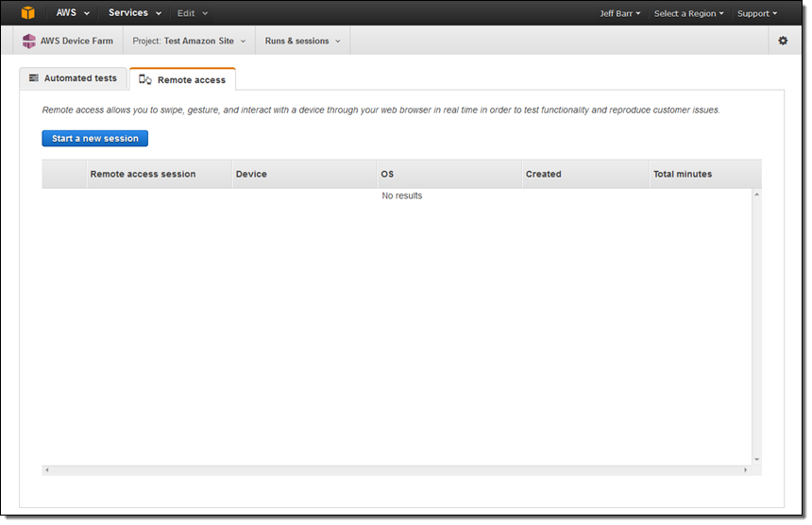Switch to the Automated tests tab
This screenshot has height=525, width=812.
coord(73,78)
